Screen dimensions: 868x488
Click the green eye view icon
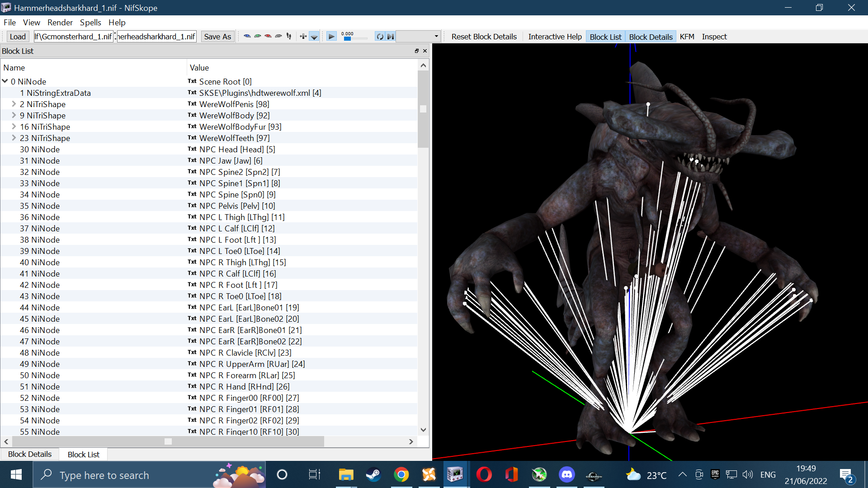[257, 36]
